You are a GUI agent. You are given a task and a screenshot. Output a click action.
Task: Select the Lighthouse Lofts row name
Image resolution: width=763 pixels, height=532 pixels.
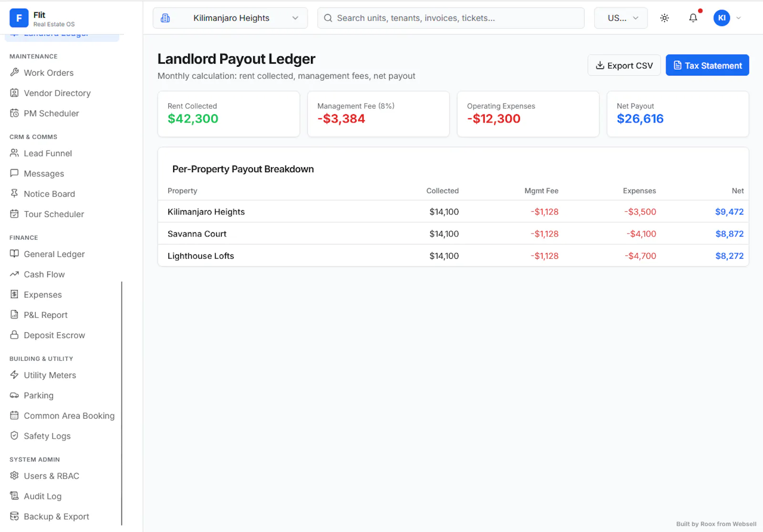click(201, 256)
